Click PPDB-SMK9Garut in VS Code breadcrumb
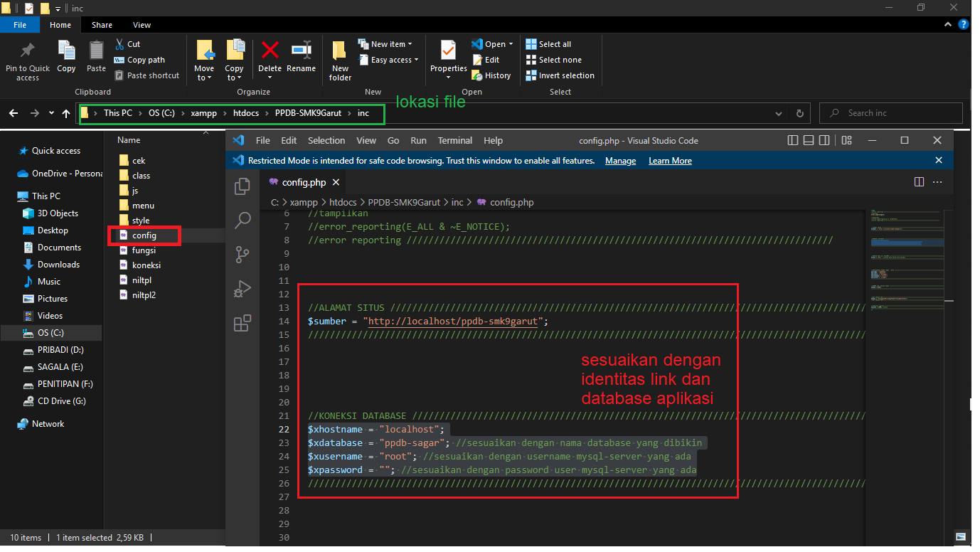 (403, 202)
